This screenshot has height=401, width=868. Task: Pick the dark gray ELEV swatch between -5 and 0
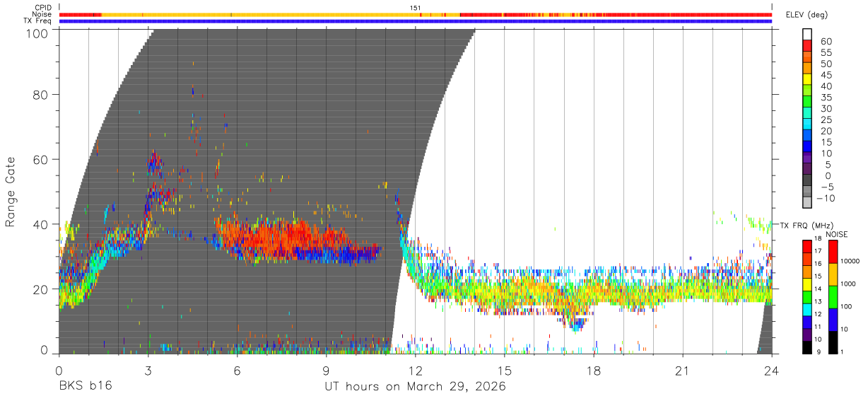807,181
